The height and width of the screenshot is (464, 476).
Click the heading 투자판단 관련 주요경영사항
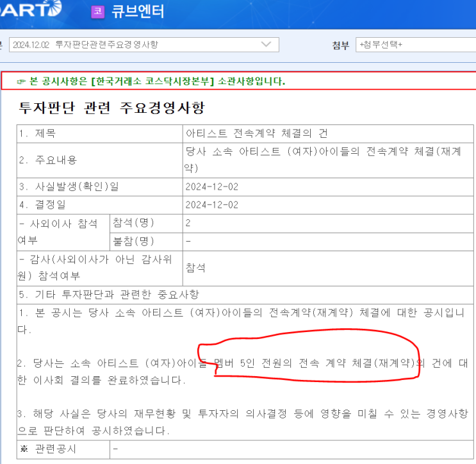click(x=111, y=108)
